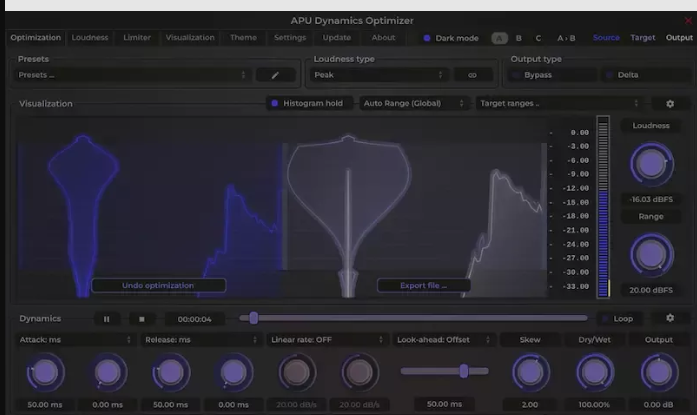Open the Presets dropdown
The width and height of the screenshot is (697, 415).
pyautogui.click(x=132, y=75)
